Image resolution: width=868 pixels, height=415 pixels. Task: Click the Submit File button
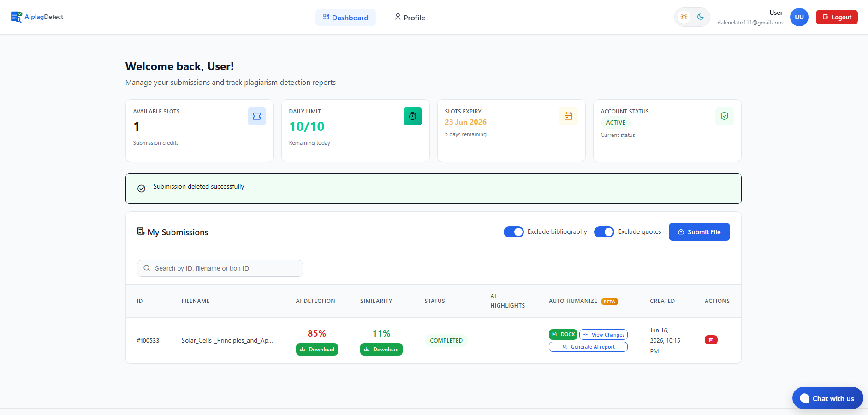tap(699, 232)
